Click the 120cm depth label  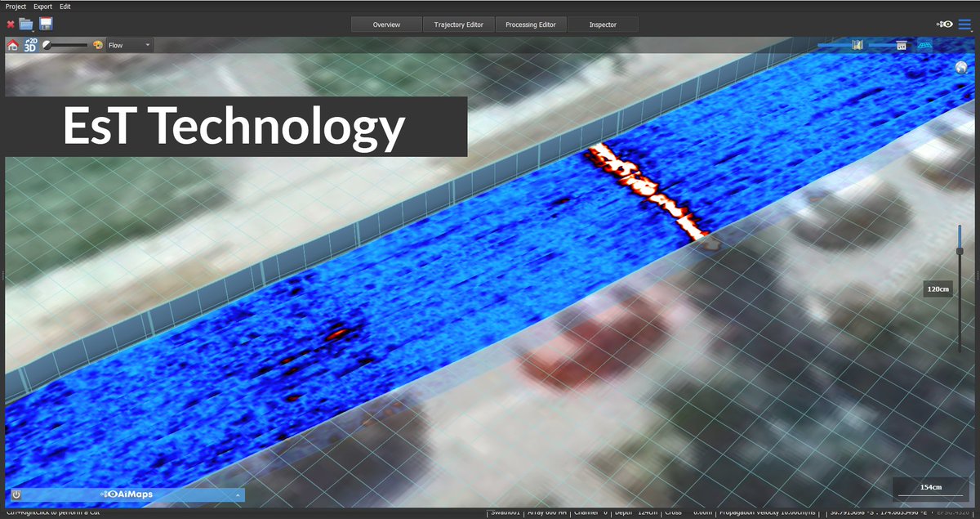point(938,289)
